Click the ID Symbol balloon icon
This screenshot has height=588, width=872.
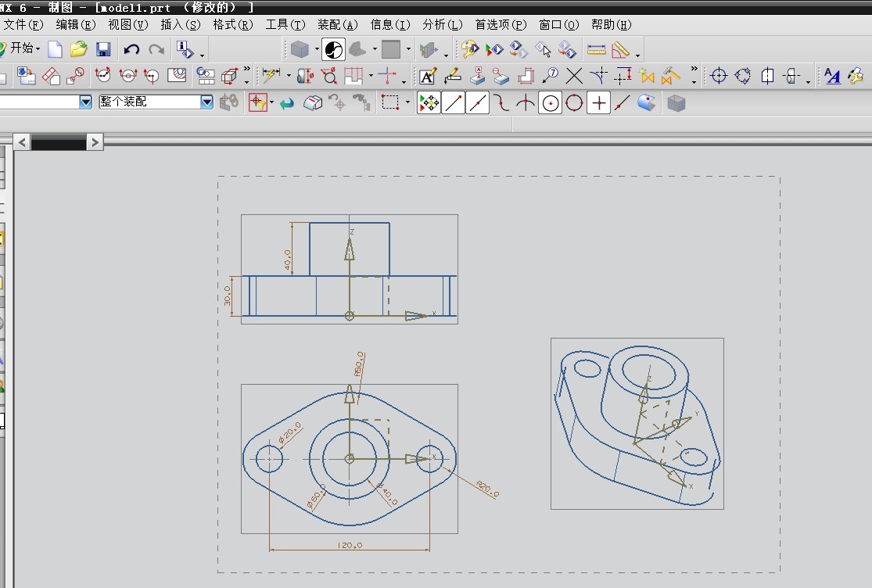550,76
